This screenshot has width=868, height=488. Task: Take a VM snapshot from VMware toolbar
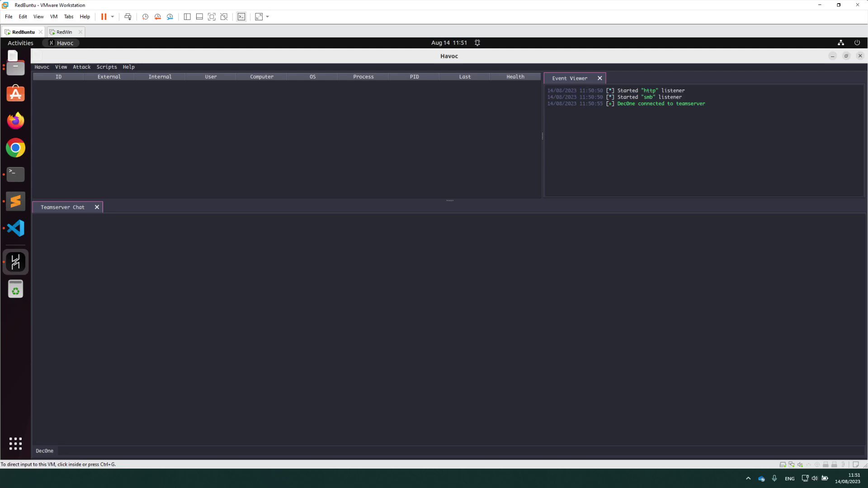(x=145, y=17)
